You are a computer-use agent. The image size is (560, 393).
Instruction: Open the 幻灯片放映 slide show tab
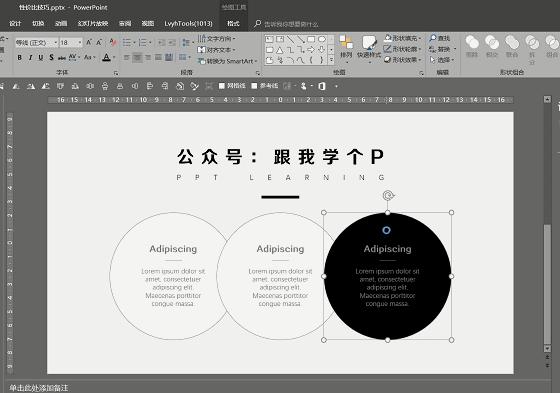tap(93, 24)
